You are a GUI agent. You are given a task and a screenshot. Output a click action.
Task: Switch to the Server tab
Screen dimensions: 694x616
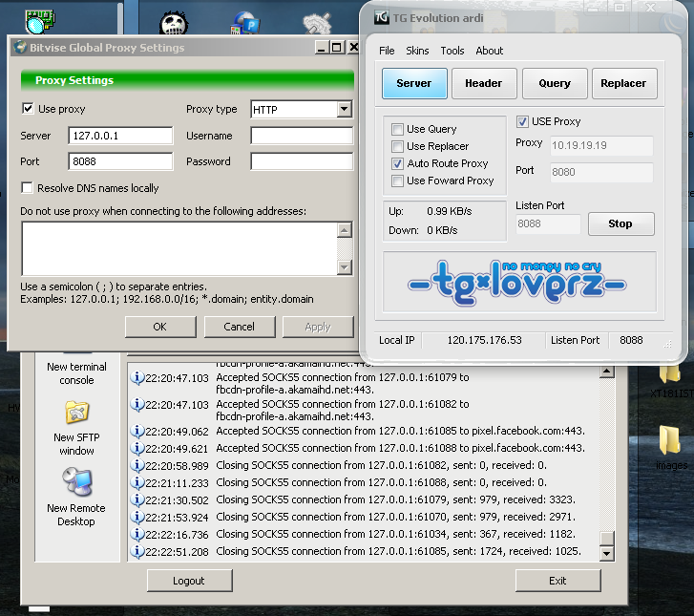tap(414, 83)
